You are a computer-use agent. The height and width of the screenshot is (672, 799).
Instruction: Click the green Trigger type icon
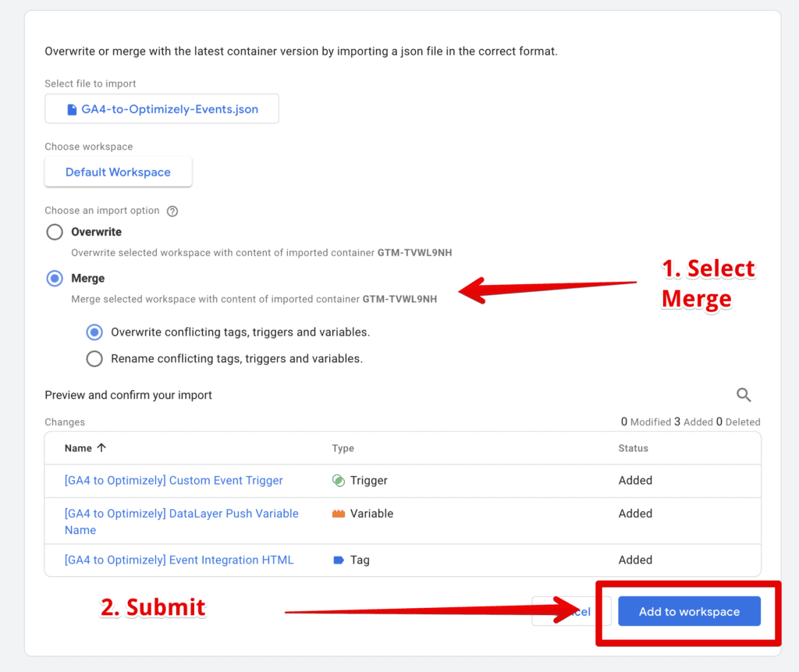[339, 480]
